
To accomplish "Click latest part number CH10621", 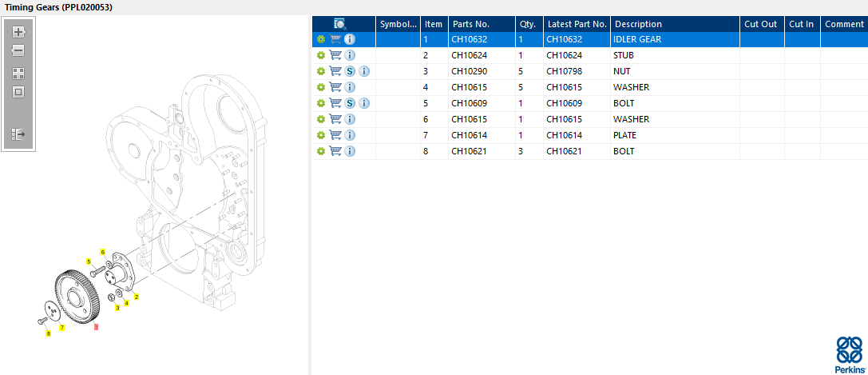I will (x=565, y=151).
